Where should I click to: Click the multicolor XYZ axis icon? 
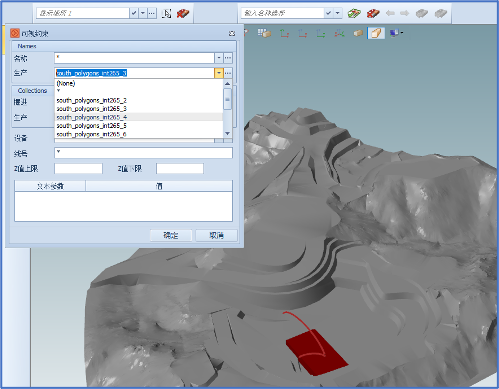339,33
